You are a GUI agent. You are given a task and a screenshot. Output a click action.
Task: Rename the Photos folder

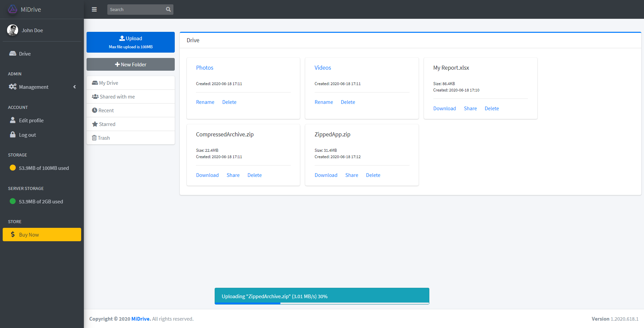pyautogui.click(x=205, y=102)
